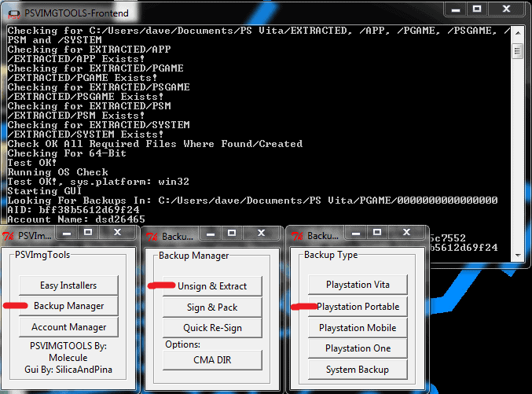
Task: Click the '/EXTRACTED/SYSTEM Exists!' console line
Action: 86,134
